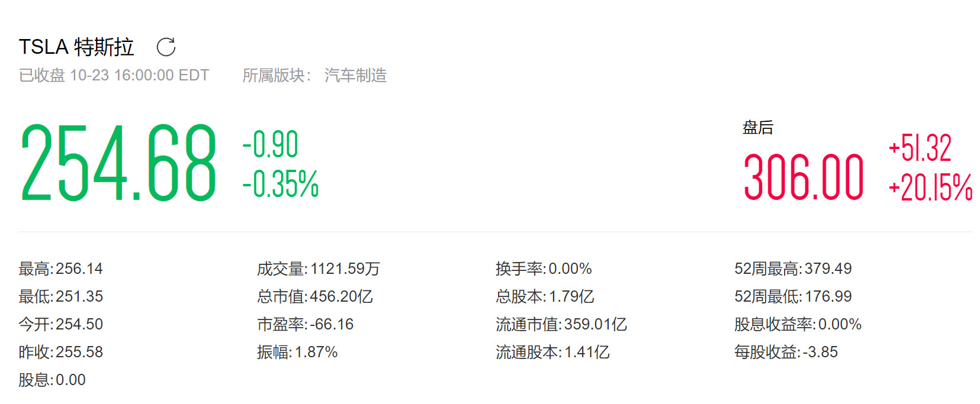Click the 今开 254.50 value
Viewport: 980px width, 404px height.
click(79, 324)
